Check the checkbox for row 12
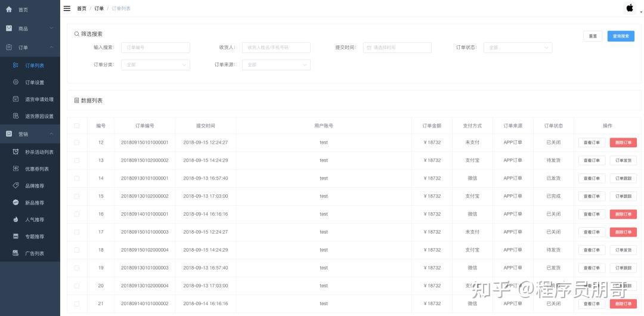Viewport: 644px width, 316px height. (x=77, y=142)
